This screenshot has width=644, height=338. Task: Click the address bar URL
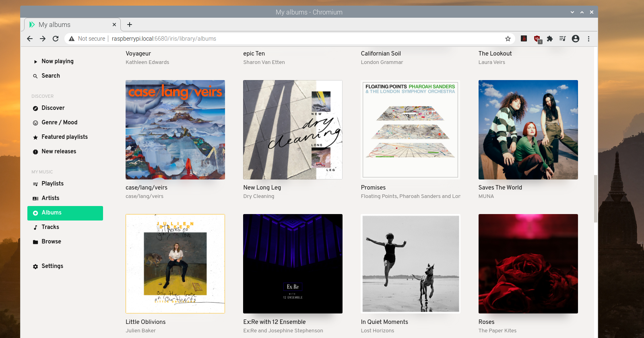tap(164, 39)
